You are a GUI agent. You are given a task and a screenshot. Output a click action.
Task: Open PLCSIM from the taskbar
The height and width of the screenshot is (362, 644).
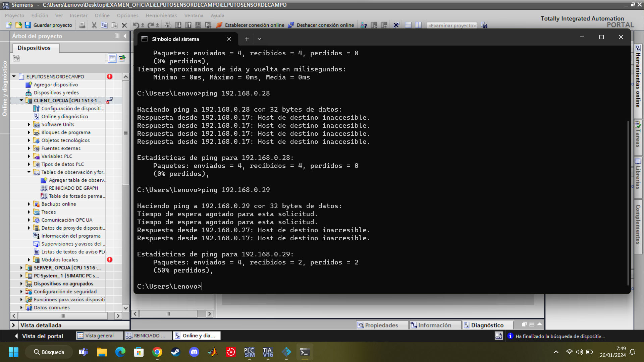(249, 352)
